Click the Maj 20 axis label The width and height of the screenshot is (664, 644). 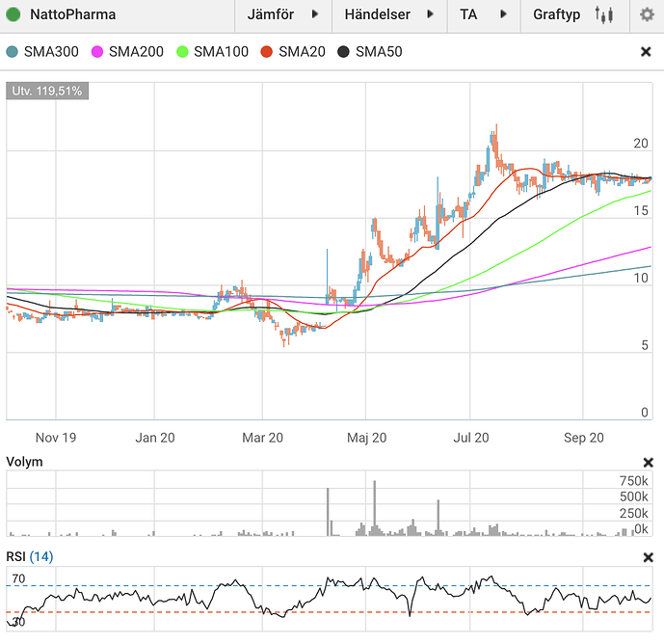click(367, 438)
